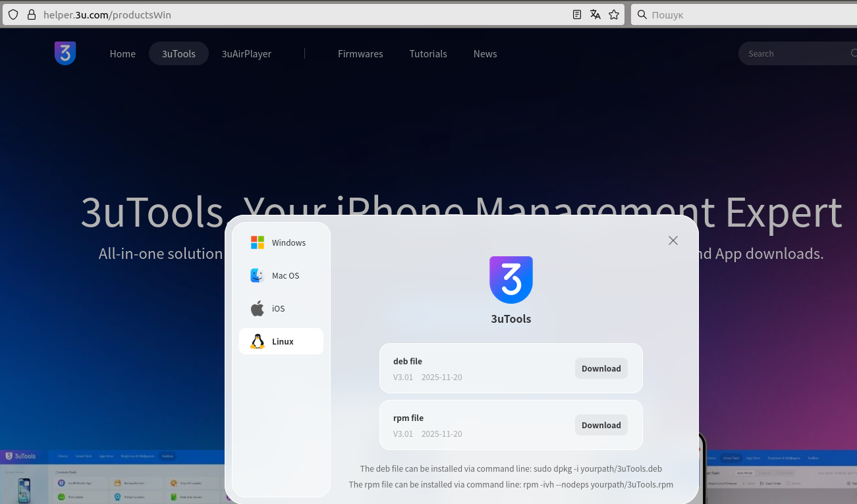Click the browser shield tracking protection icon
This screenshot has width=857, height=504.
[13, 14]
